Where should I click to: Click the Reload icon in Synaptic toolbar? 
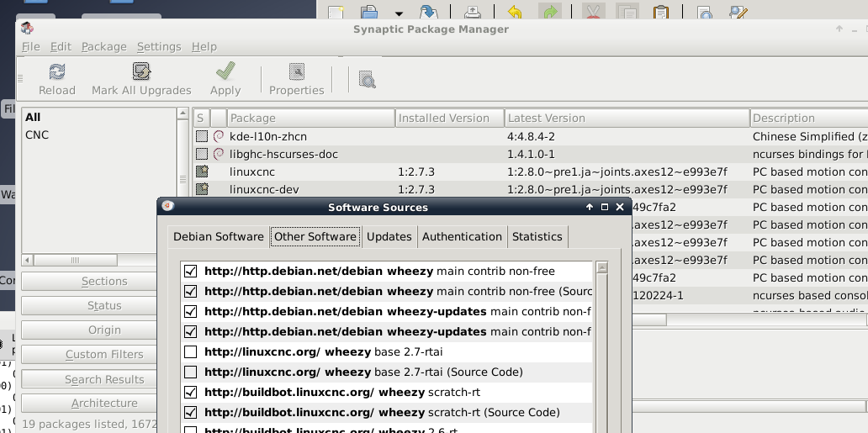click(x=57, y=72)
